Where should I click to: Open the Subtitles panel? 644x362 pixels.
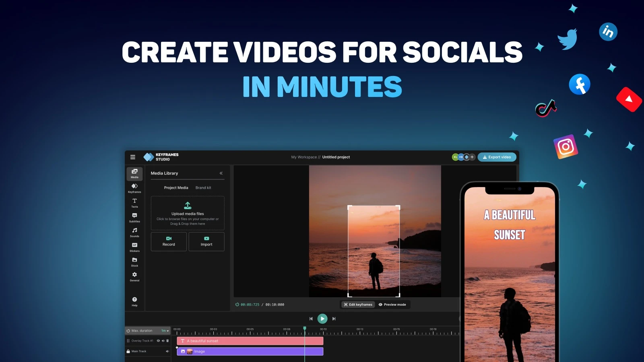tap(134, 217)
